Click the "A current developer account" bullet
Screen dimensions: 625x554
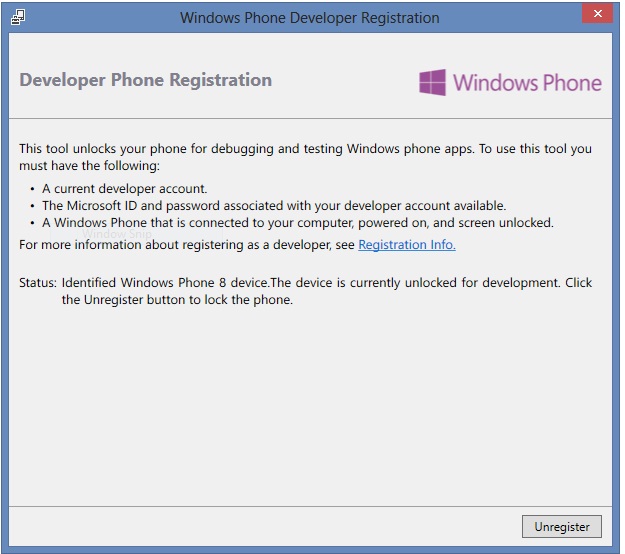pos(125,188)
